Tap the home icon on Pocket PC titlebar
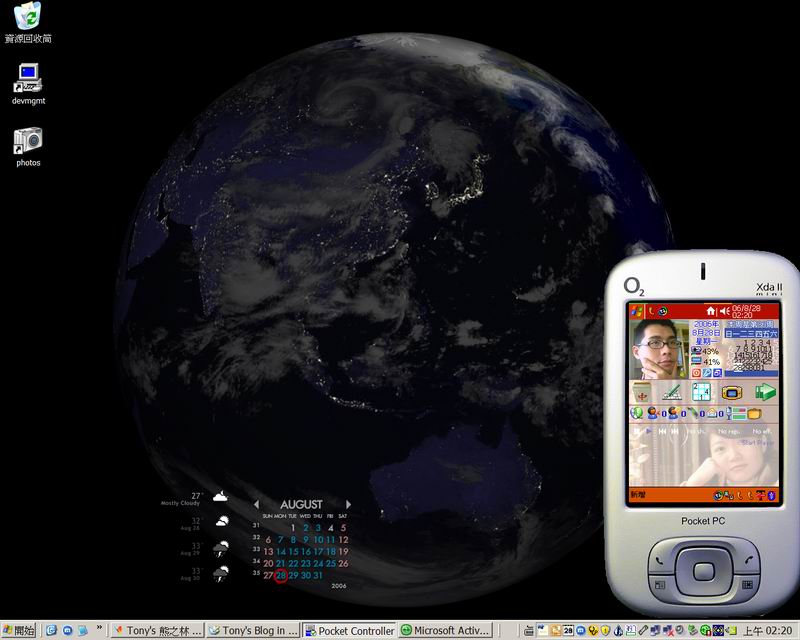 pyautogui.click(x=711, y=311)
